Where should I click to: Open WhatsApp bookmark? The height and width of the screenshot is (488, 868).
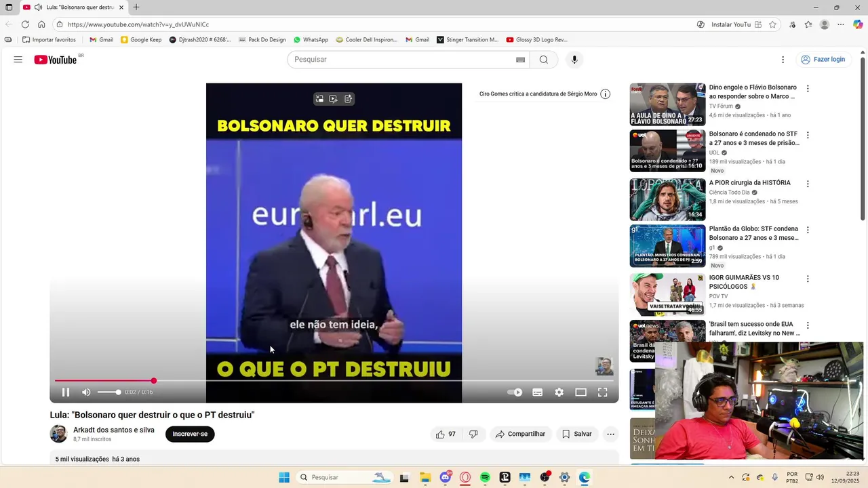pos(311,40)
